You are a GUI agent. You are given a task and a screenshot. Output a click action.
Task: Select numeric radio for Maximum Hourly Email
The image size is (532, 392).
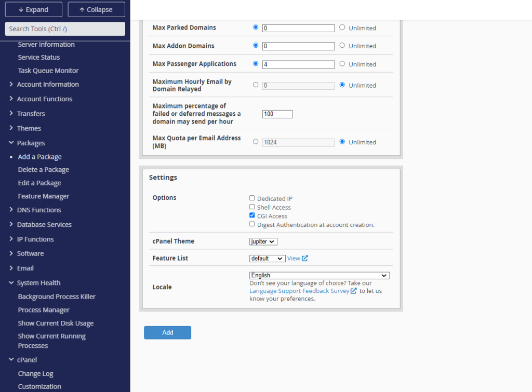[256, 85]
